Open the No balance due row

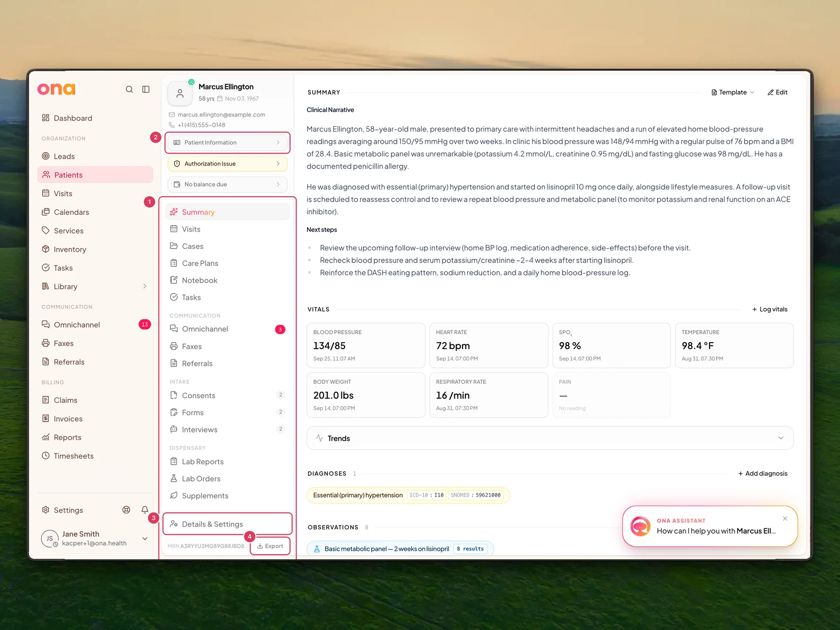click(227, 184)
